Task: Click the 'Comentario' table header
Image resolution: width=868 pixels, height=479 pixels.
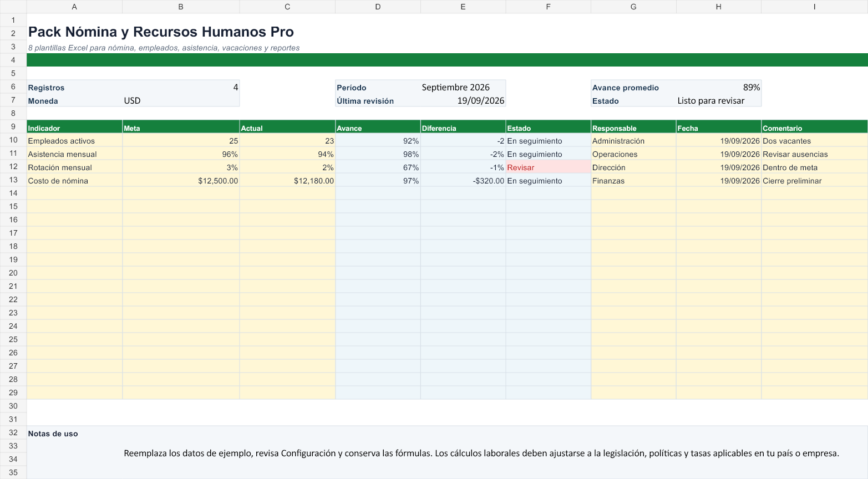Action: 814,127
